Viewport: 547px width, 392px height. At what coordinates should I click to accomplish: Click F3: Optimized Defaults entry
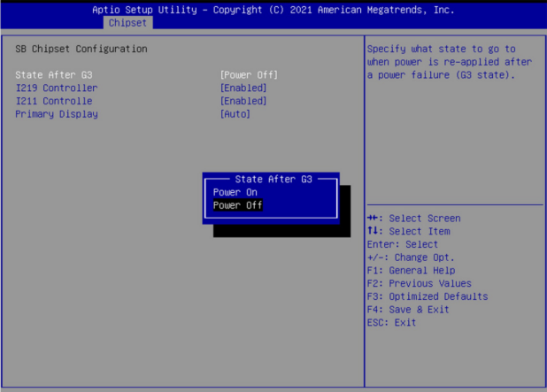[x=427, y=296]
